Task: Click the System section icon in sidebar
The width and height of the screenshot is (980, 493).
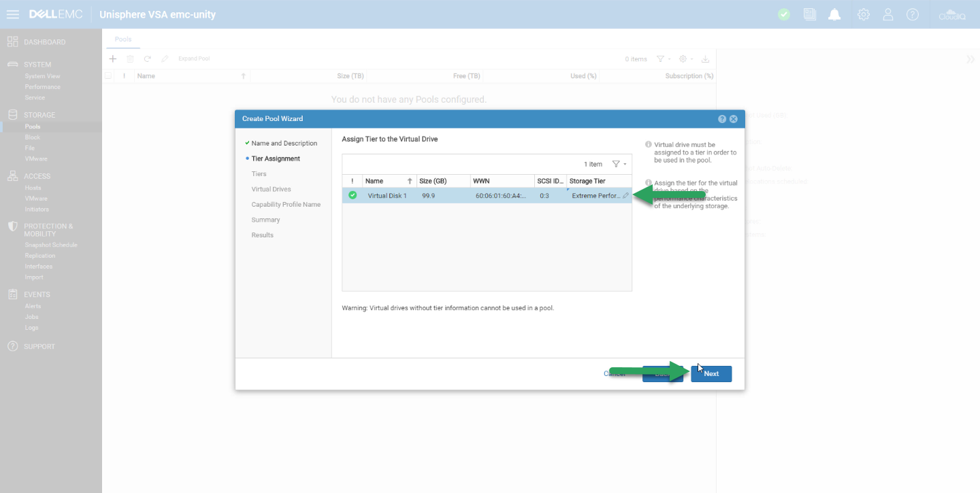Action: coord(12,65)
